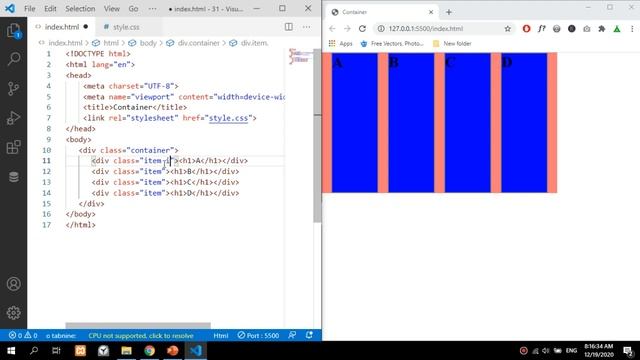
Task: Open the Extensions view
Action: click(x=13, y=147)
